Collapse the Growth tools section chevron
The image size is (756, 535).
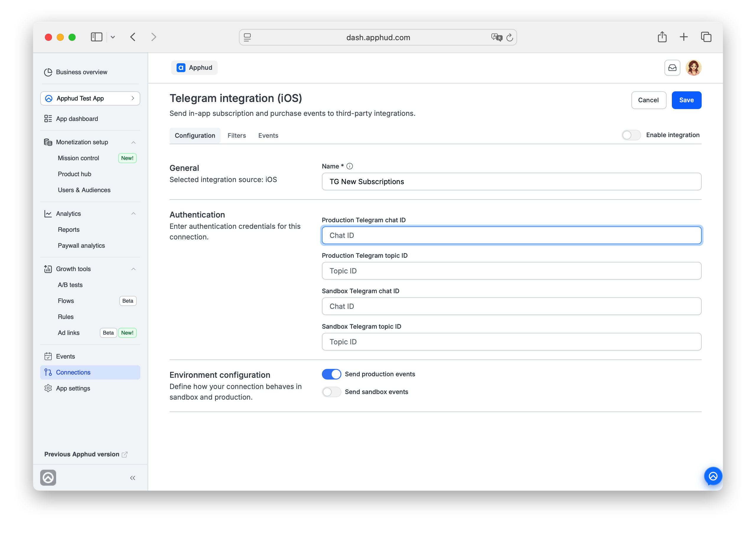tap(133, 269)
